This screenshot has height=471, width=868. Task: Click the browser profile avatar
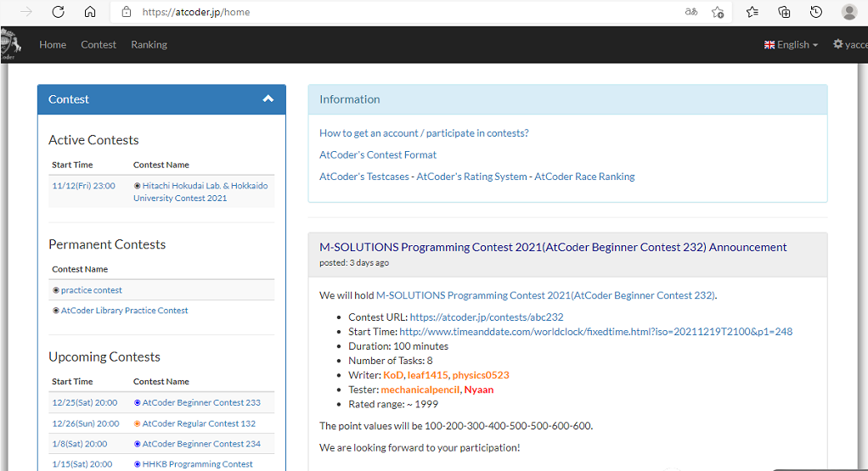(x=849, y=12)
